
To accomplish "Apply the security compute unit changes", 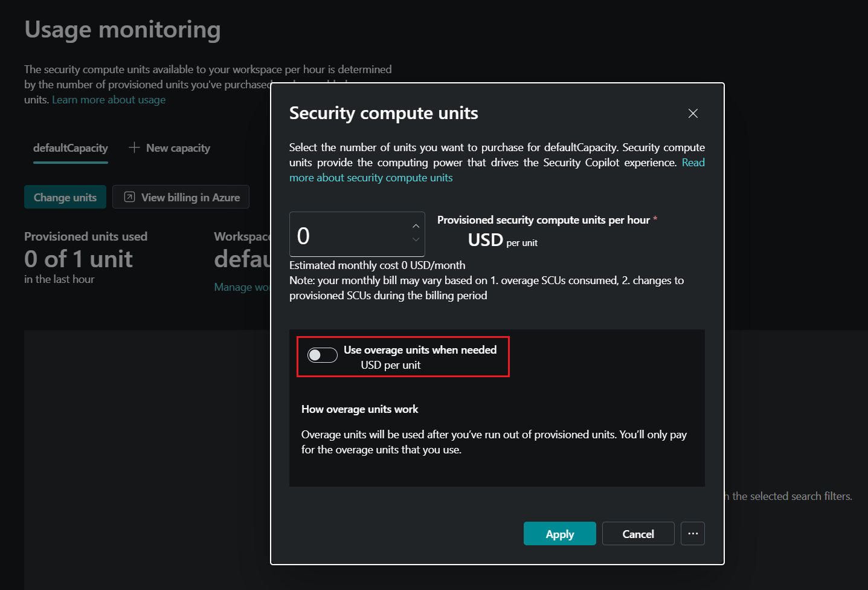I will (559, 533).
